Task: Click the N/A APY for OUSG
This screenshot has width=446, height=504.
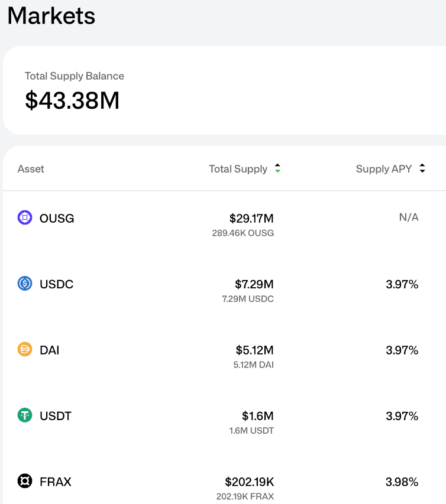Action: coord(408,217)
